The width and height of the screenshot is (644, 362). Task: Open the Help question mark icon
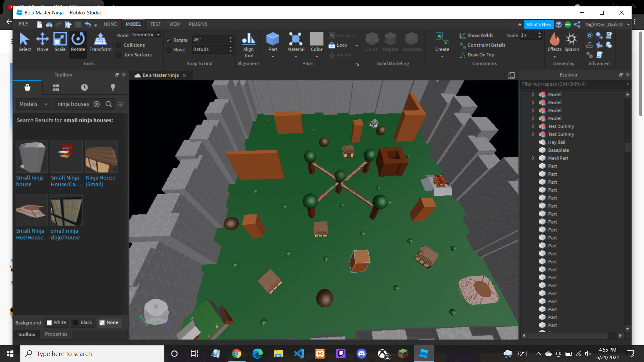click(x=558, y=24)
